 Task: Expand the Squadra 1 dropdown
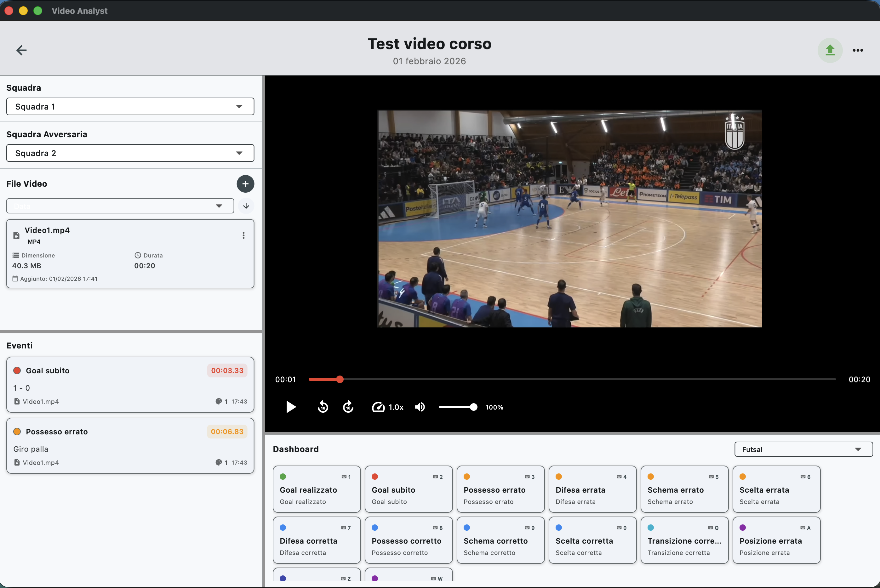(130, 106)
